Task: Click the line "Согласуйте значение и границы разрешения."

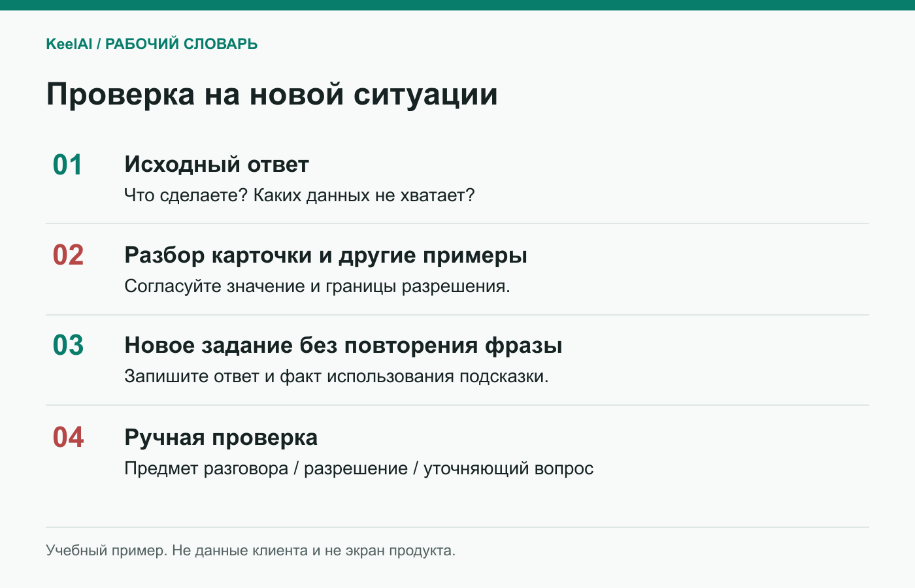Action: [x=317, y=286]
